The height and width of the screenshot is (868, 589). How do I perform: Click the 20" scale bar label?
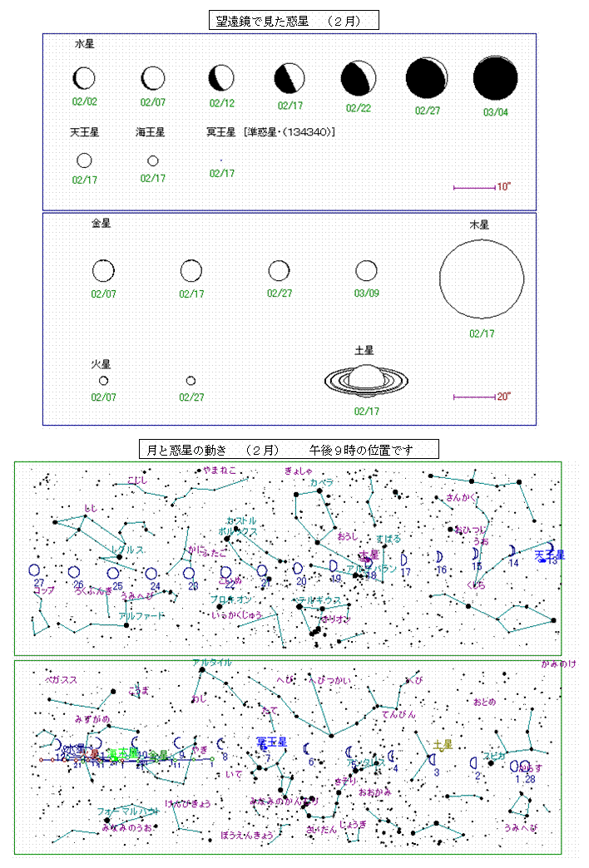click(x=503, y=397)
